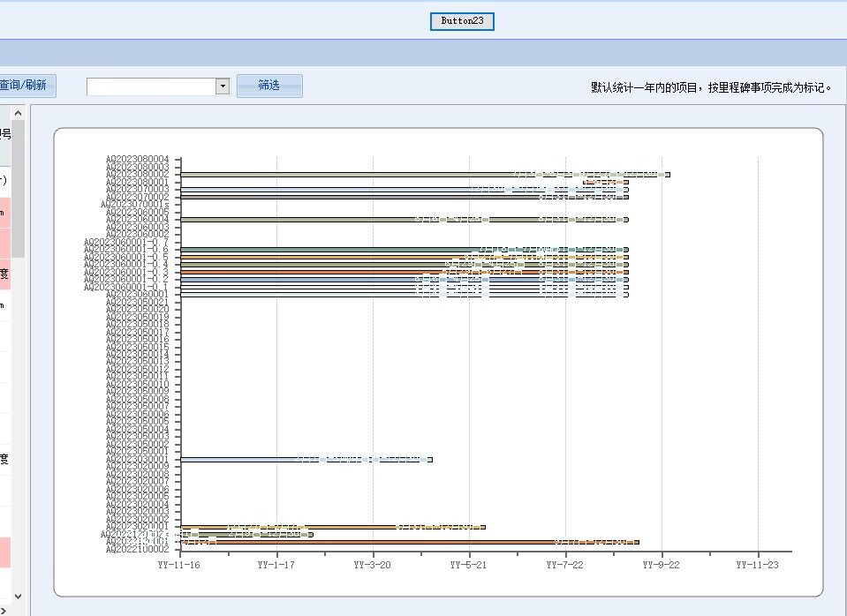Click the YY-1-17 date axis label
The width and height of the screenshot is (847, 616).
click(x=276, y=565)
